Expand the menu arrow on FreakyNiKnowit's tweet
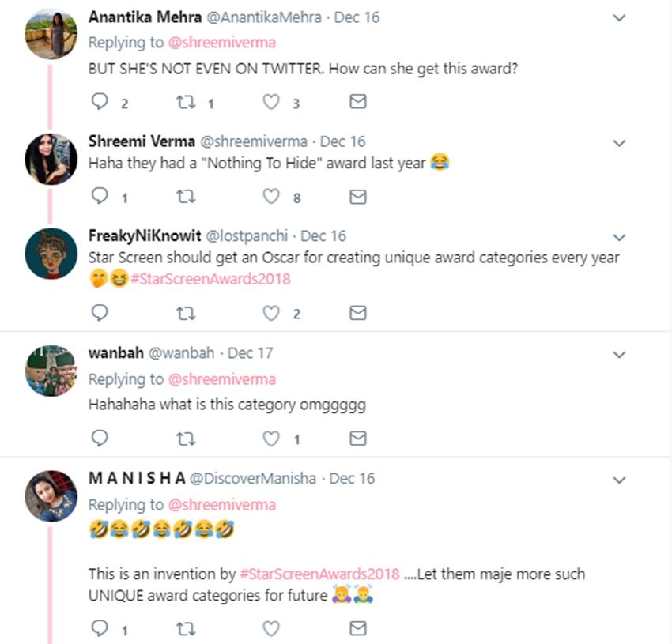Image resolution: width=672 pixels, height=644 pixels. pyautogui.click(x=620, y=237)
